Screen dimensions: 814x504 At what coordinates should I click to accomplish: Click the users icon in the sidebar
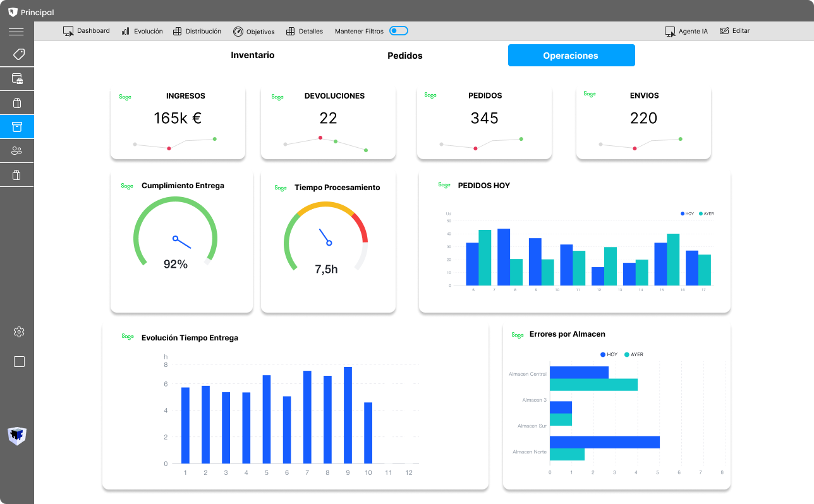(x=17, y=150)
